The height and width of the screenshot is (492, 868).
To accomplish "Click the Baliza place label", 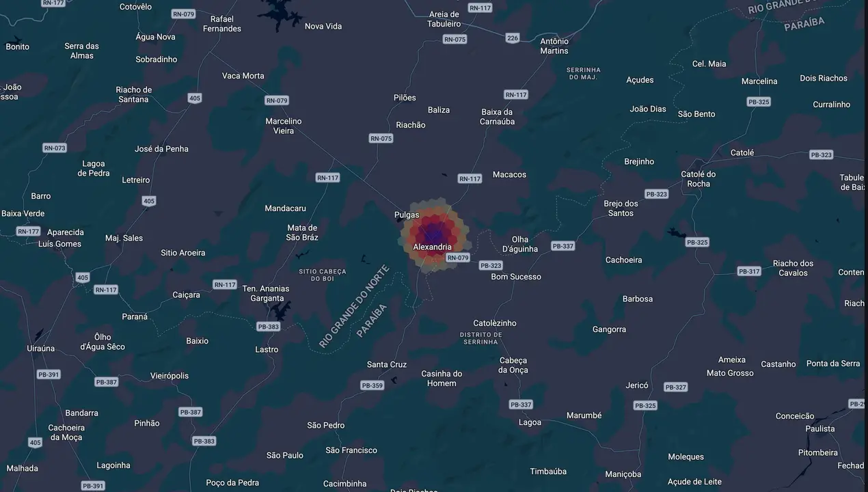I will (x=439, y=110).
